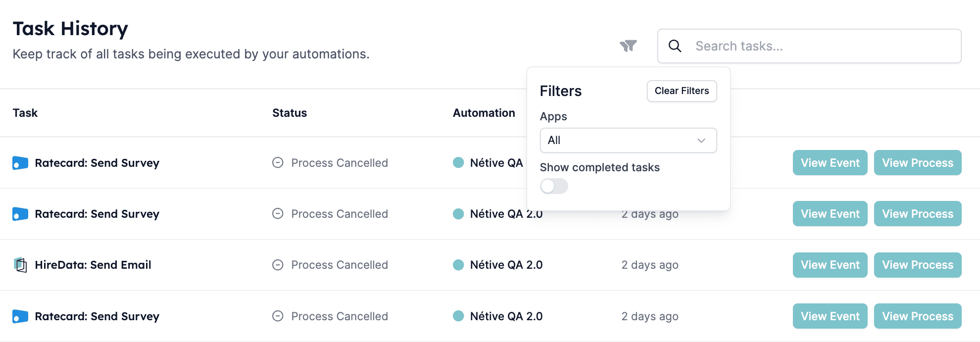Click the Filters panel heading
The height and width of the screenshot is (342, 980).
click(x=561, y=91)
